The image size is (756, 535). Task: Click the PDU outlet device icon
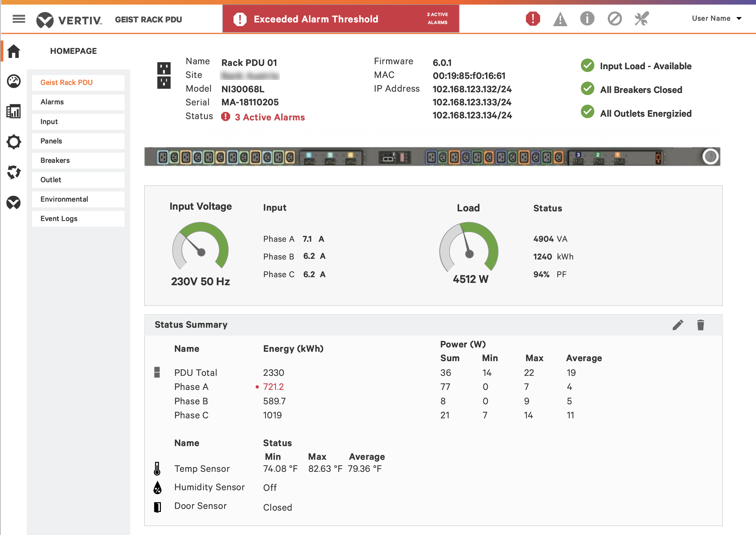point(164,76)
